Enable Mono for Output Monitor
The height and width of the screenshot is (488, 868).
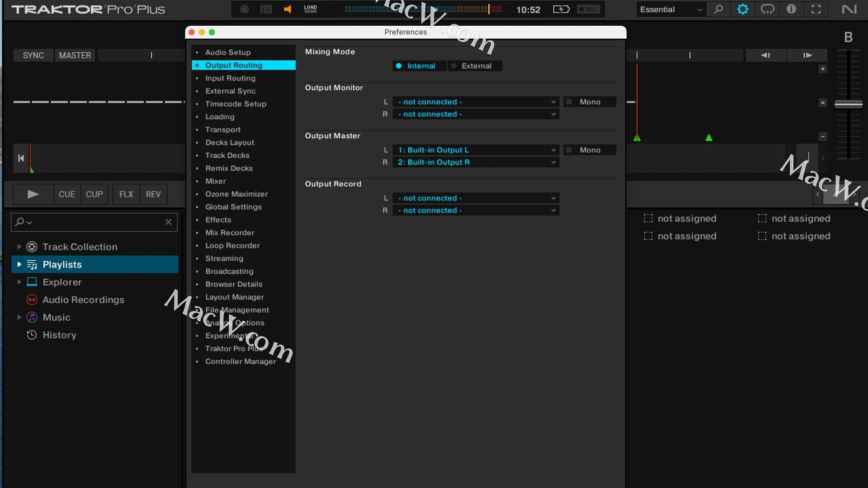(x=590, y=102)
